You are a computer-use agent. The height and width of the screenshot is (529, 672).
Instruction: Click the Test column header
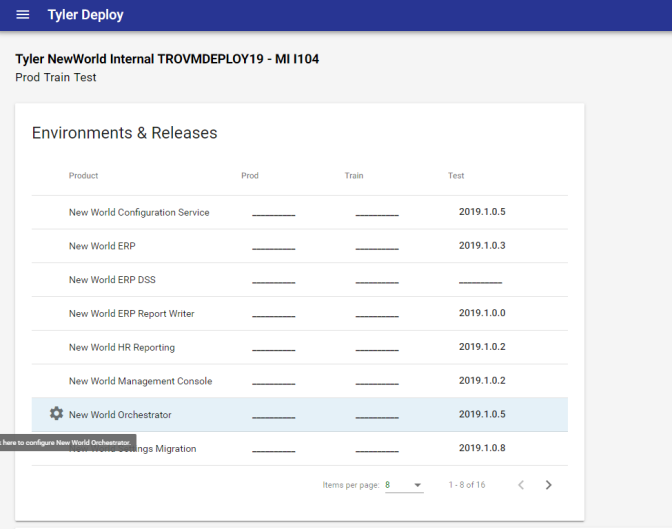pos(456,176)
